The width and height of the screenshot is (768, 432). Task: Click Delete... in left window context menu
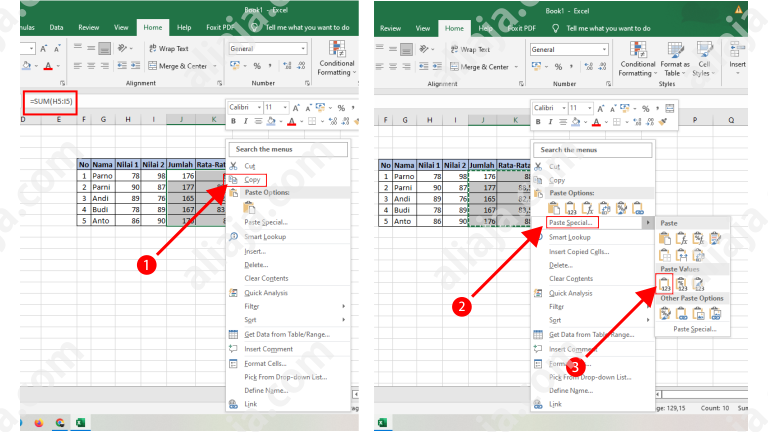pos(256,264)
